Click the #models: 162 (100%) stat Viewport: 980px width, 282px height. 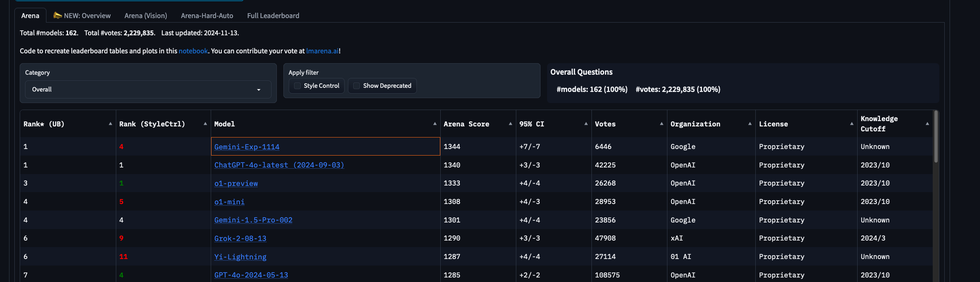592,89
